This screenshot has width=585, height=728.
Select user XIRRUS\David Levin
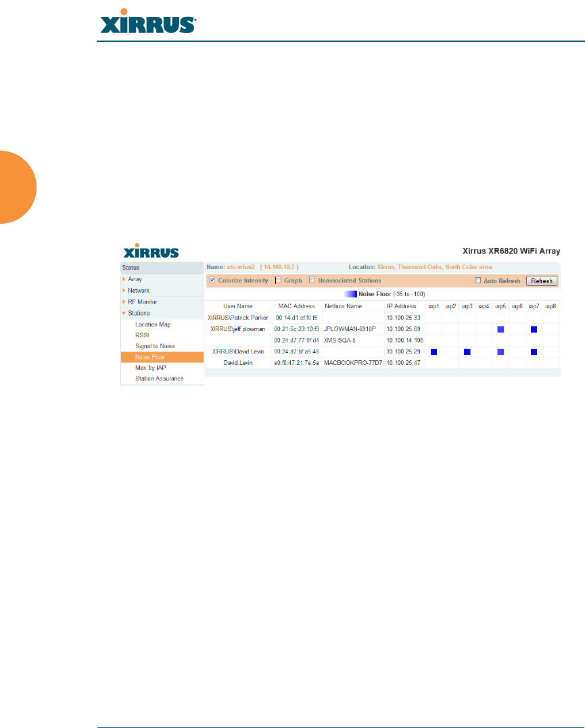pyautogui.click(x=238, y=351)
